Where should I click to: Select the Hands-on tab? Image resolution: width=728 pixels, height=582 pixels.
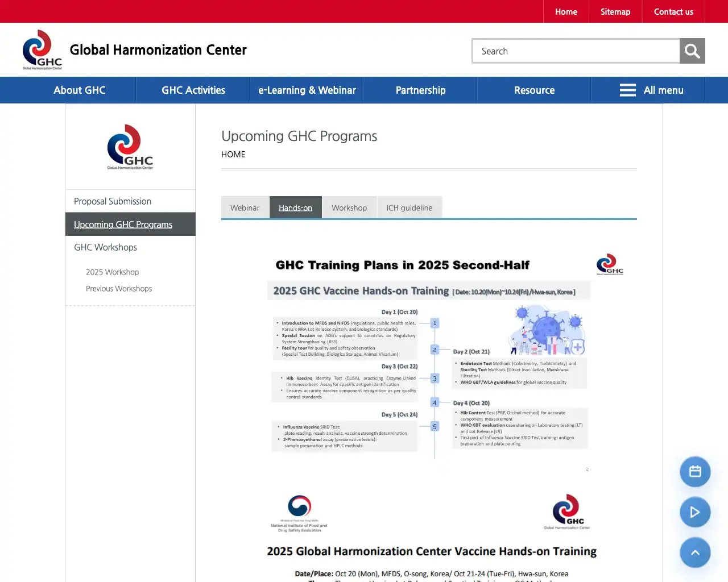click(295, 208)
